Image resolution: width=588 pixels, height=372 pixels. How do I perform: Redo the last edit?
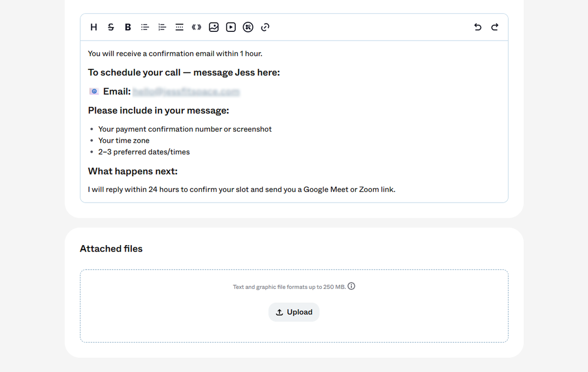pyautogui.click(x=495, y=27)
